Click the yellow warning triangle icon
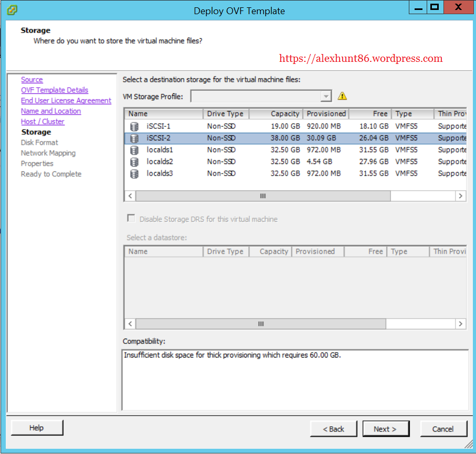 click(342, 96)
